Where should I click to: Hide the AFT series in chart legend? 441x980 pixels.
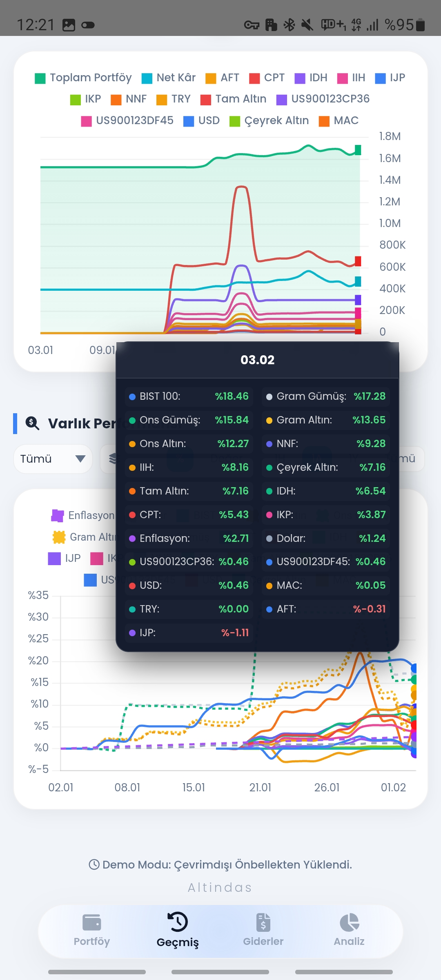click(x=222, y=78)
